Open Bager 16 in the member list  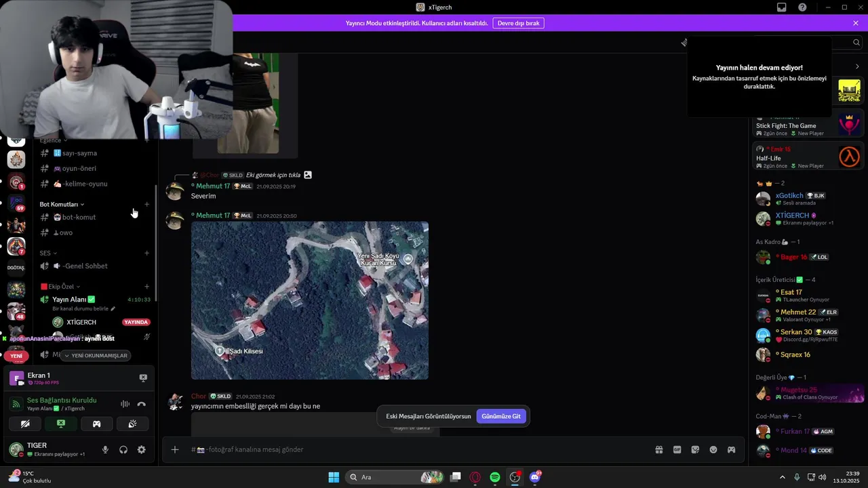click(x=808, y=257)
